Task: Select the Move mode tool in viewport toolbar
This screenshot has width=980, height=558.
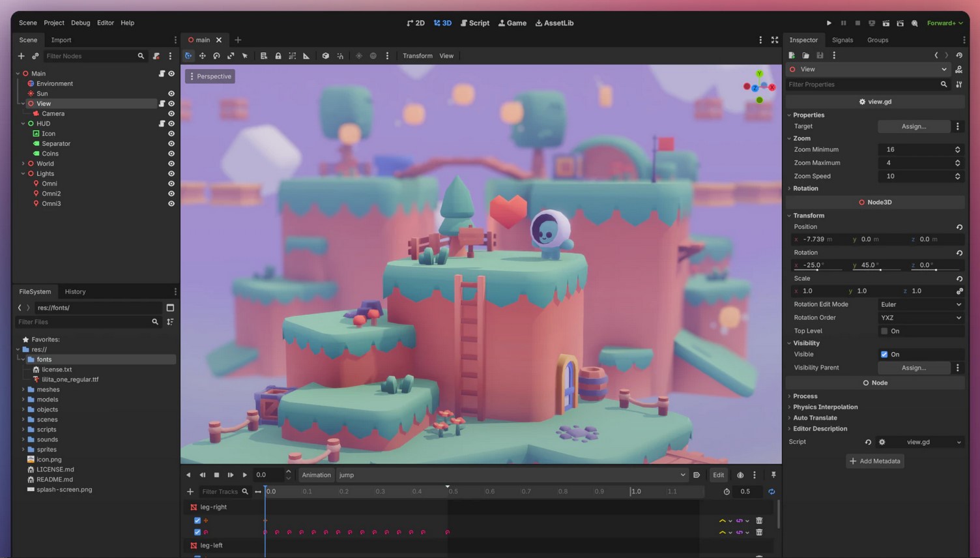Action: click(202, 56)
